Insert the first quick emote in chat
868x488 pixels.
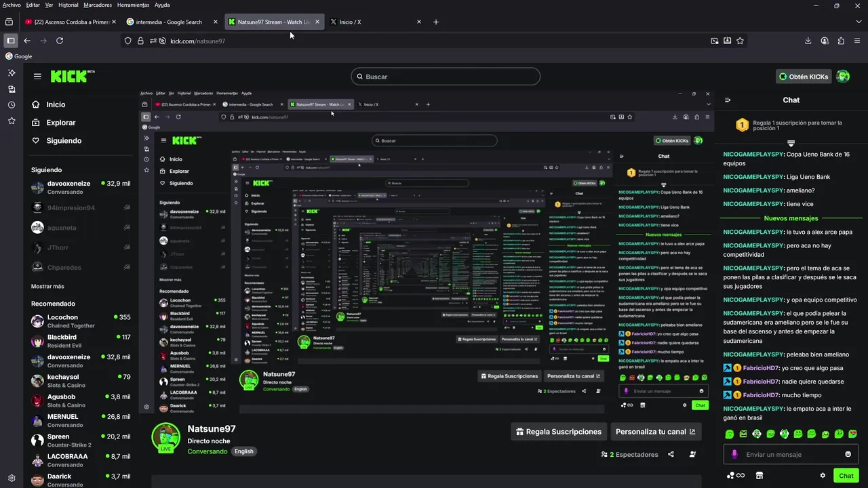point(730,434)
